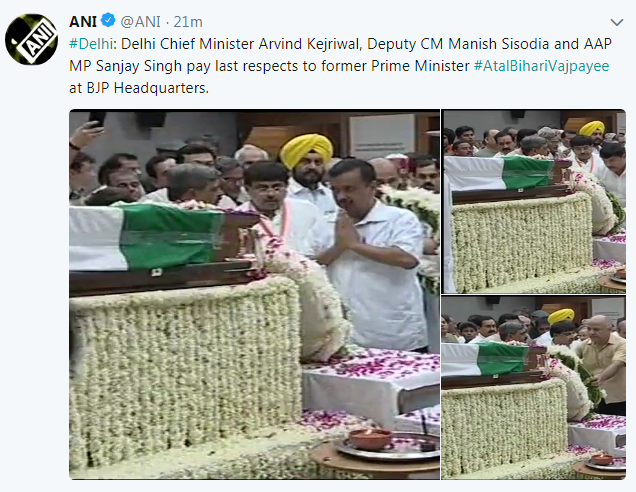
Task: Open the ANI display name link
Action: pyautogui.click(x=83, y=21)
